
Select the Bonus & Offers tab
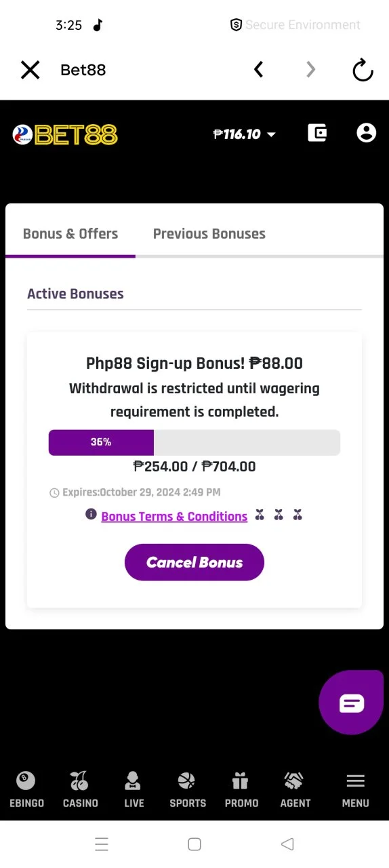(70, 234)
